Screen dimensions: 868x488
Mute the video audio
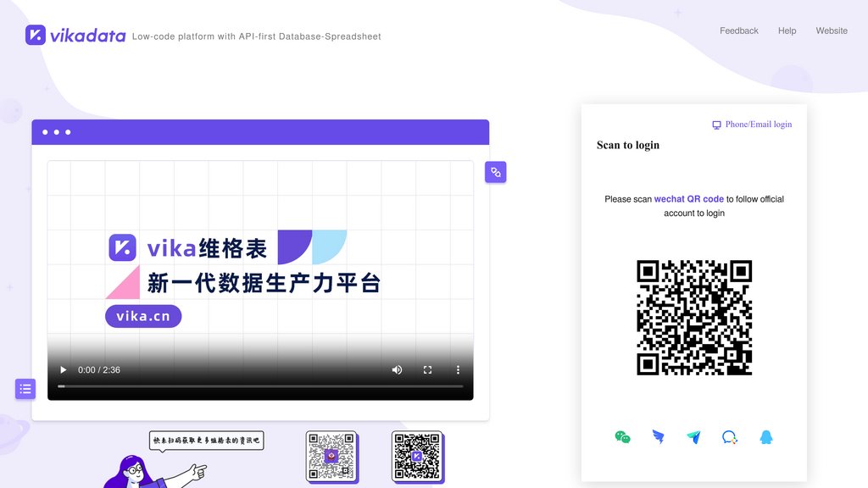coord(397,369)
